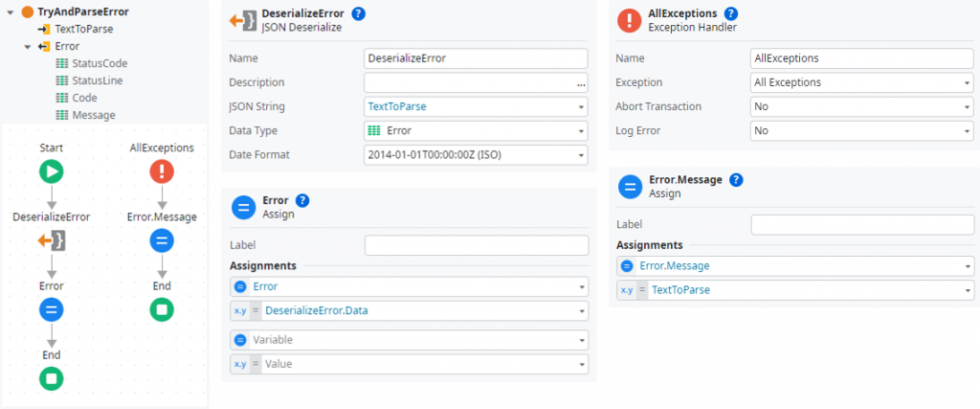Image resolution: width=980 pixels, height=409 pixels.
Task: Select the Error assign node in flow
Action: click(52, 309)
